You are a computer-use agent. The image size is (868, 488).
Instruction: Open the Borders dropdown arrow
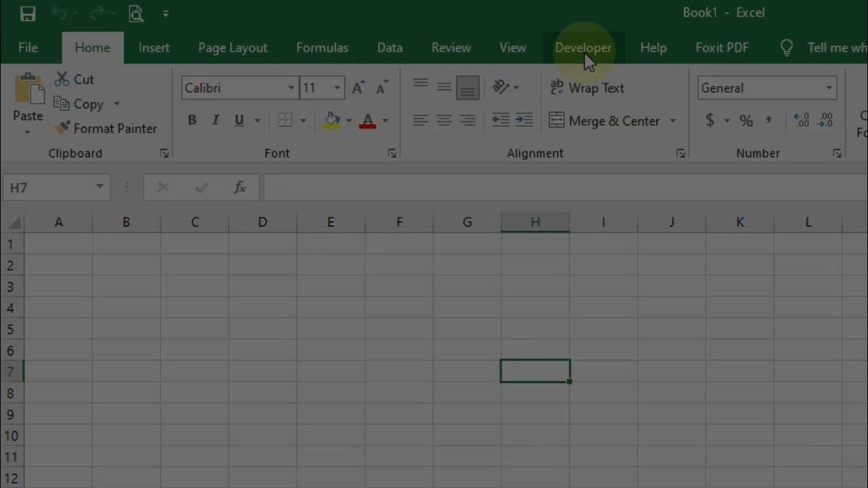click(303, 121)
